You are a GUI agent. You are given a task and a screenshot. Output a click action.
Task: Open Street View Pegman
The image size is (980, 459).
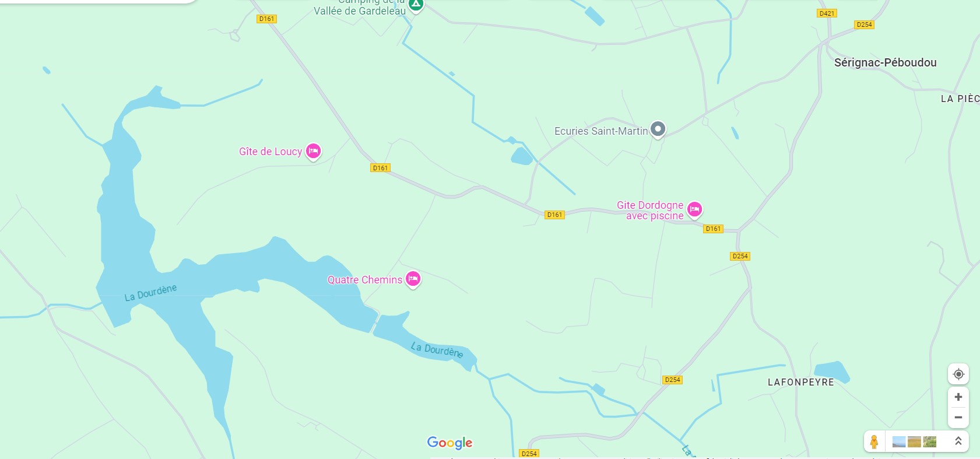click(x=874, y=442)
